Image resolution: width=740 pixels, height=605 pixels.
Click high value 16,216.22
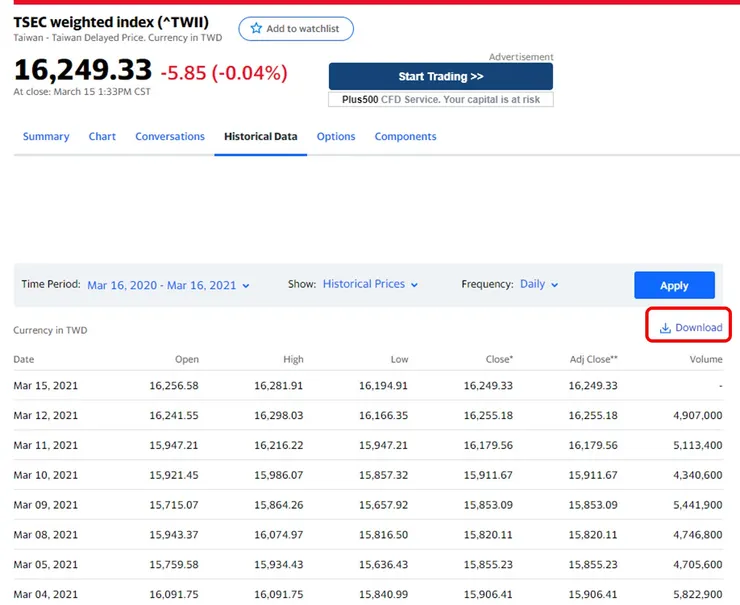coord(279,445)
